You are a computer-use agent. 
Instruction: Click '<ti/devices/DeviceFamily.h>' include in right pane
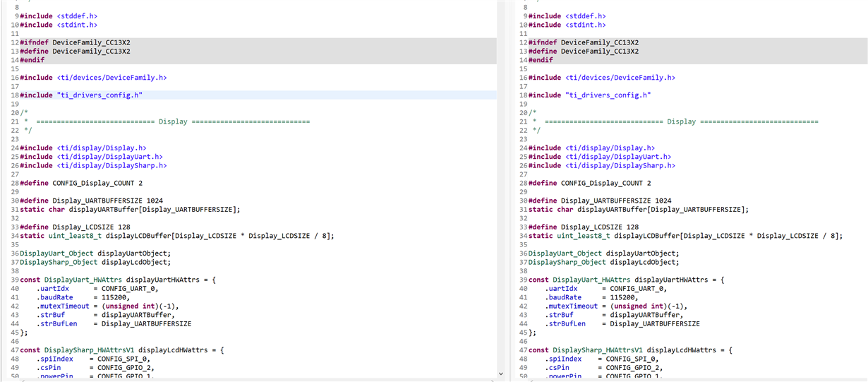620,78
